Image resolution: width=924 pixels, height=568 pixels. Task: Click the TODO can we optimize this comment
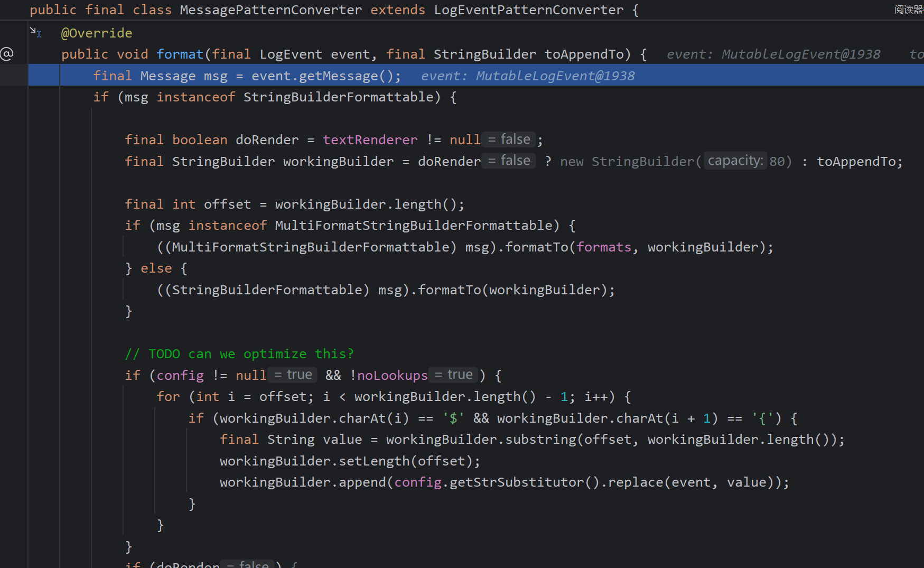(239, 354)
